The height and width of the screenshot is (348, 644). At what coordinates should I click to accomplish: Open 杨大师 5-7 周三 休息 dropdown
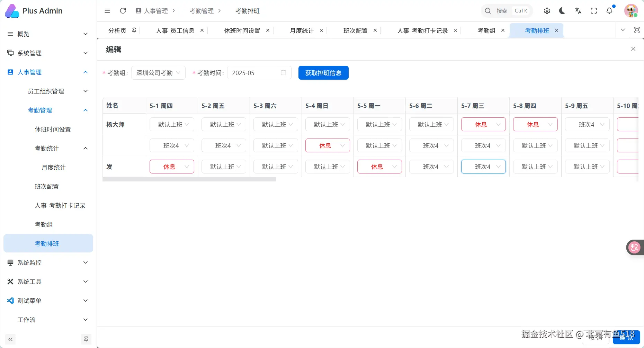coord(483,124)
